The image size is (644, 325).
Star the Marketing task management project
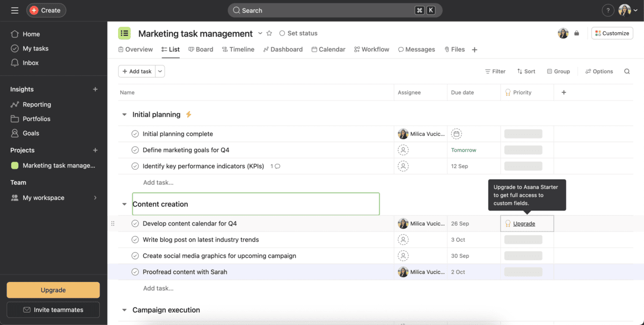point(269,33)
